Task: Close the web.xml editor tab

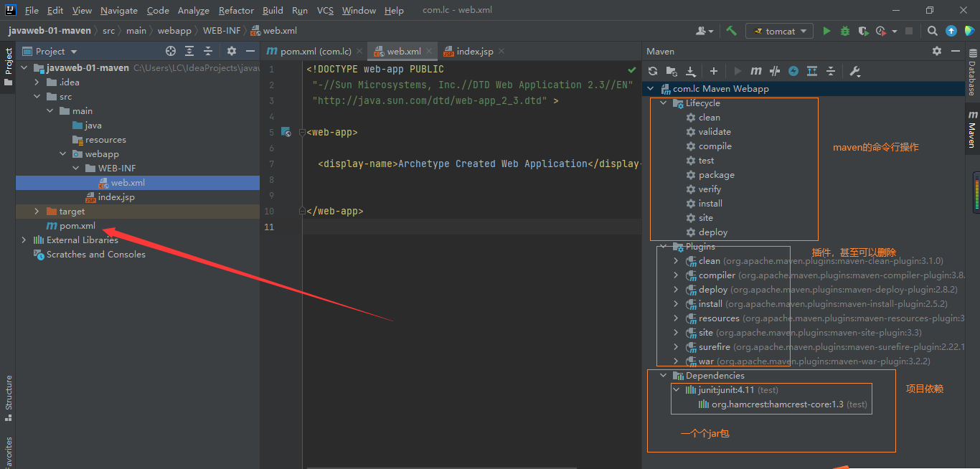Action: (x=429, y=52)
